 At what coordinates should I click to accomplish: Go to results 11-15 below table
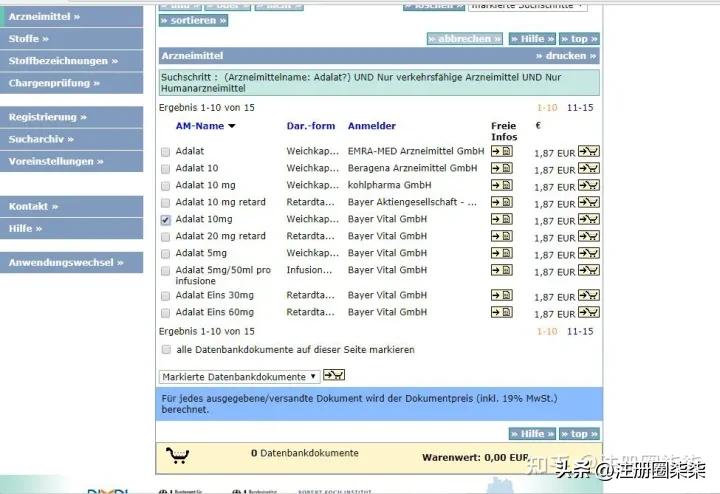click(580, 331)
